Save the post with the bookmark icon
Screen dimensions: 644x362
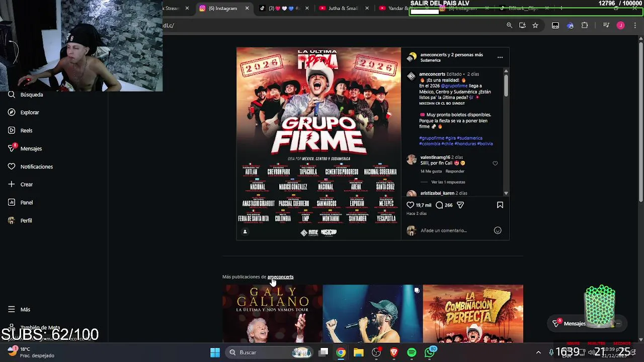(x=500, y=205)
